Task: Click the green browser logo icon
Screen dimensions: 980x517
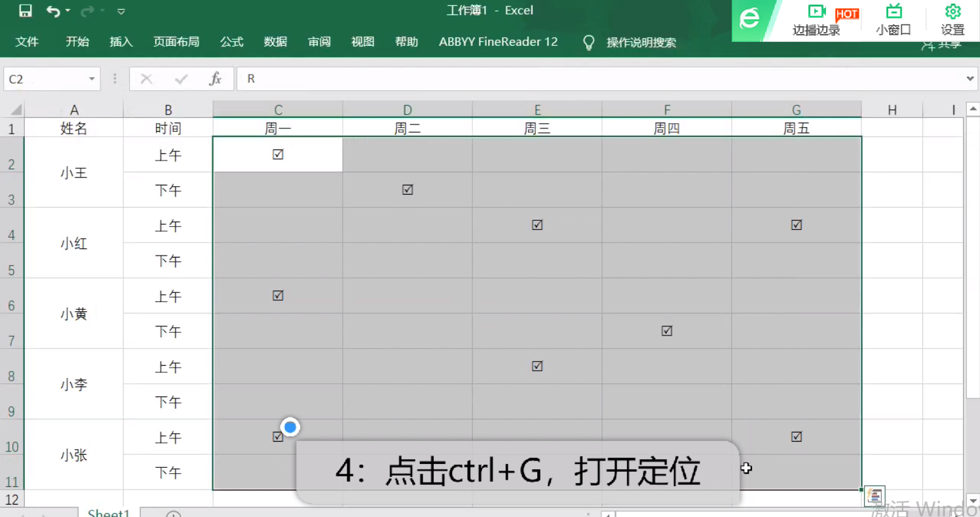Action: 749,19
